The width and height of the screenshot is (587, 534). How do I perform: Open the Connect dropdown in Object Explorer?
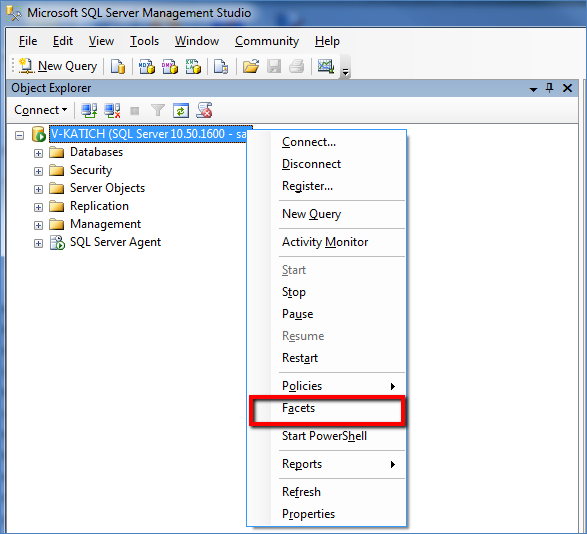[x=40, y=110]
